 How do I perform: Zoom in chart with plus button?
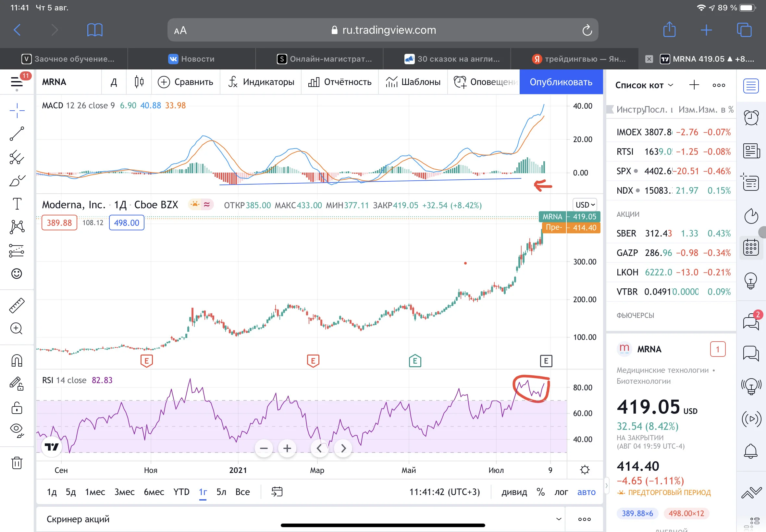[287, 448]
